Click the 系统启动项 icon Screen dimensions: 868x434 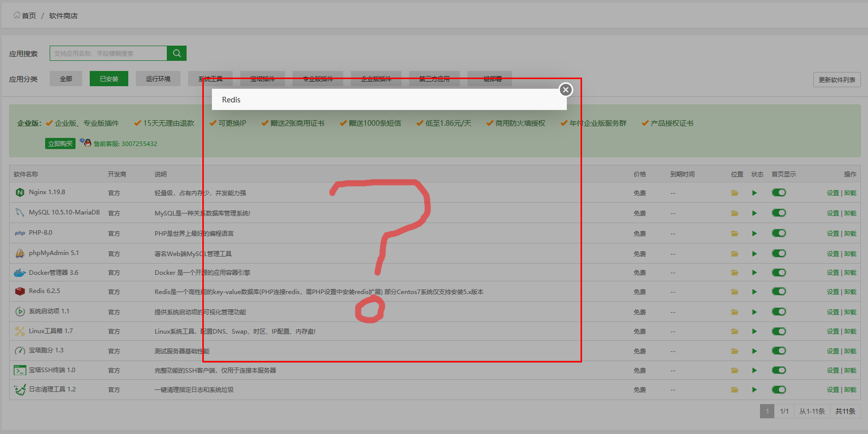[x=20, y=312]
